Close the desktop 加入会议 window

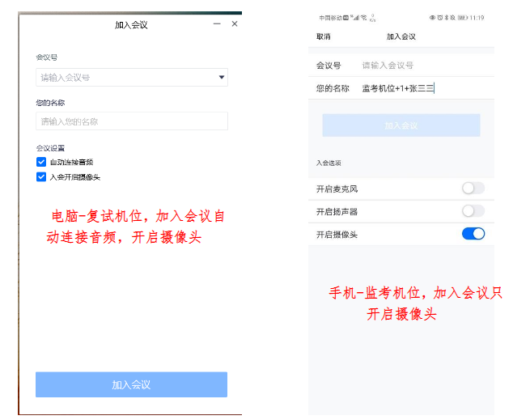coord(235,24)
